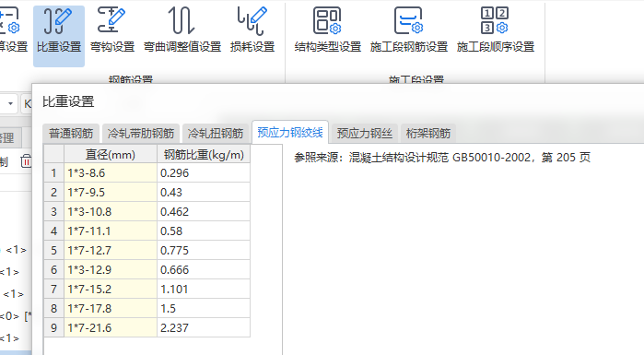
Task: Edit weight value 1.101
Action: click(204, 289)
